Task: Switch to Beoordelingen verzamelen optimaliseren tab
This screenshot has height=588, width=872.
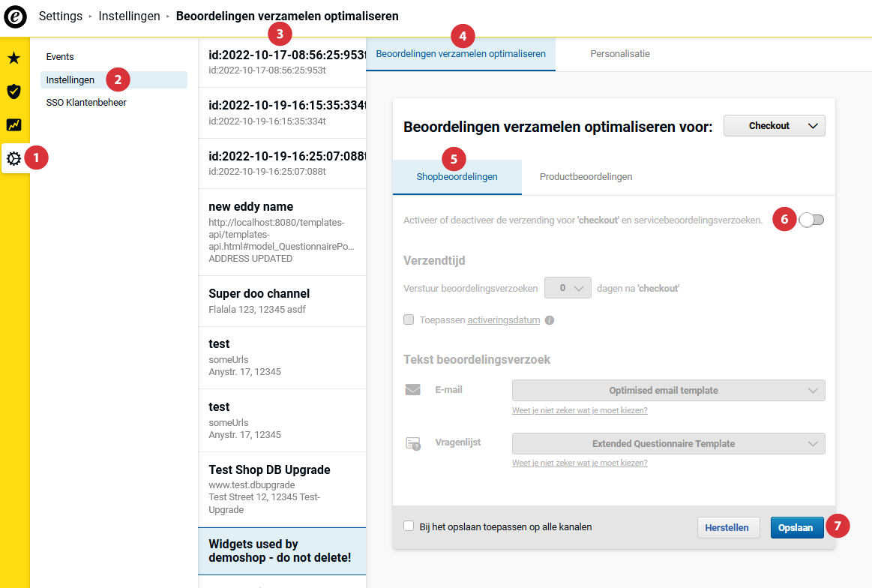Action: click(x=460, y=54)
